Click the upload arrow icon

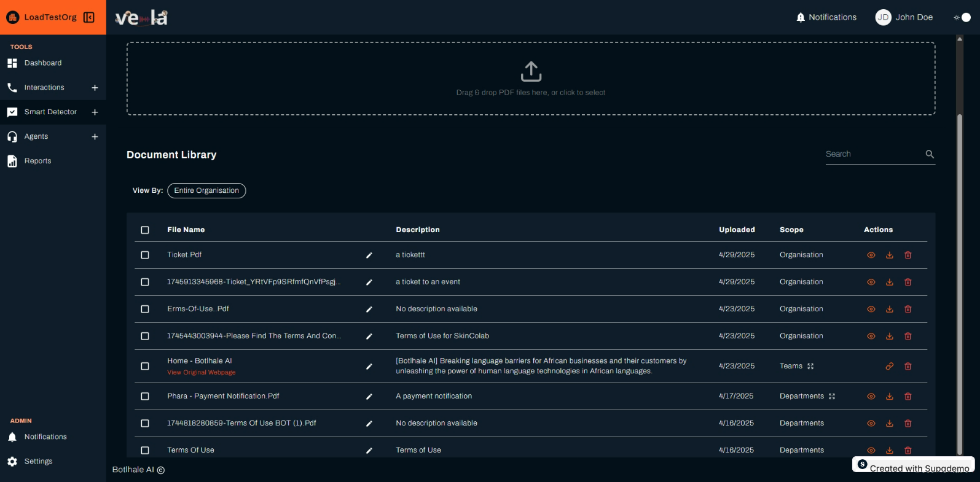pos(531,71)
